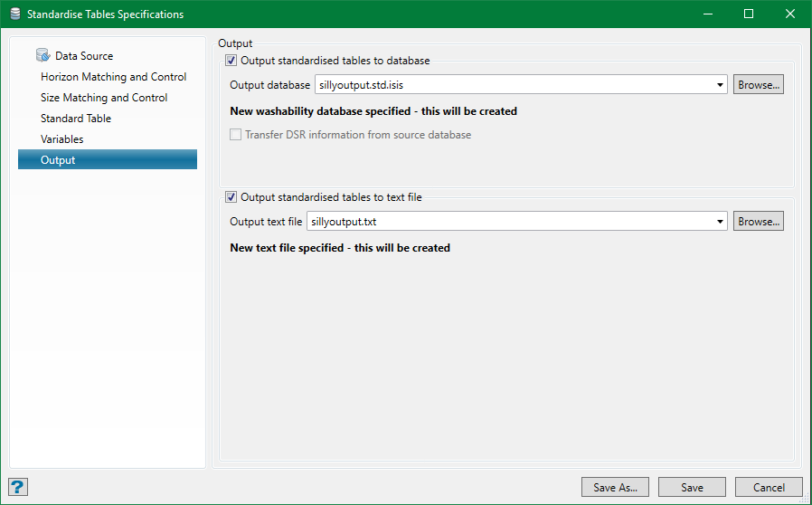Click the Data Source database icon
Viewport: 812px width, 505px height.
[x=43, y=56]
